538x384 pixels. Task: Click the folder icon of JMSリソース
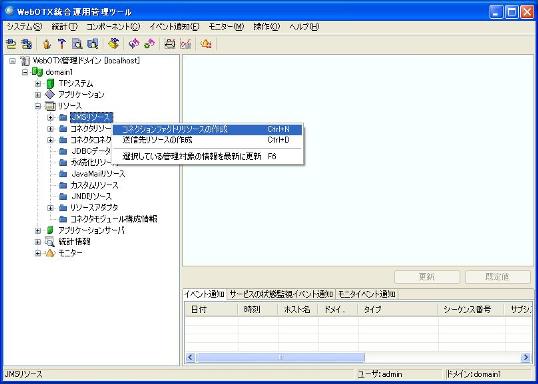pos(63,117)
